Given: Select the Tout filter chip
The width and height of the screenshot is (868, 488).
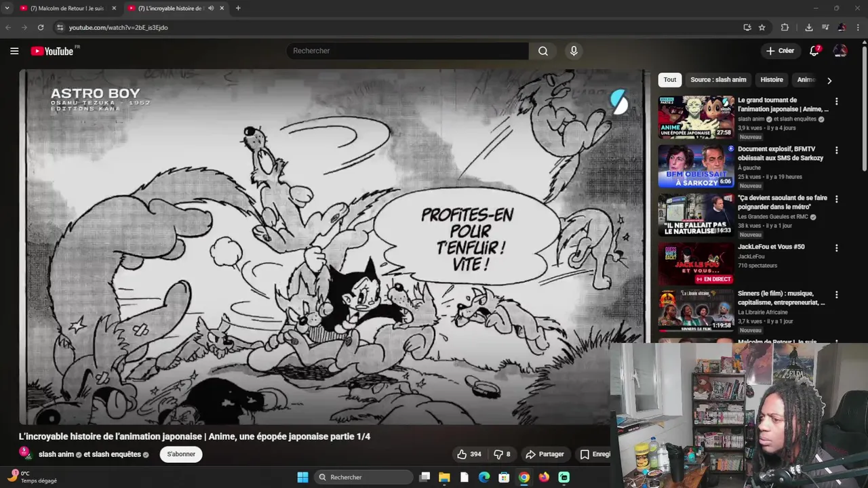Looking at the screenshot, I should click(x=670, y=80).
